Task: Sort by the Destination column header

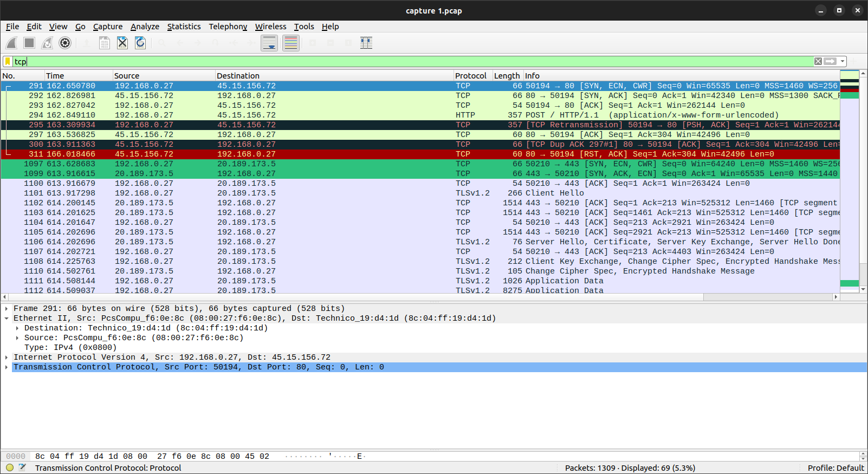Action: point(334,76)
